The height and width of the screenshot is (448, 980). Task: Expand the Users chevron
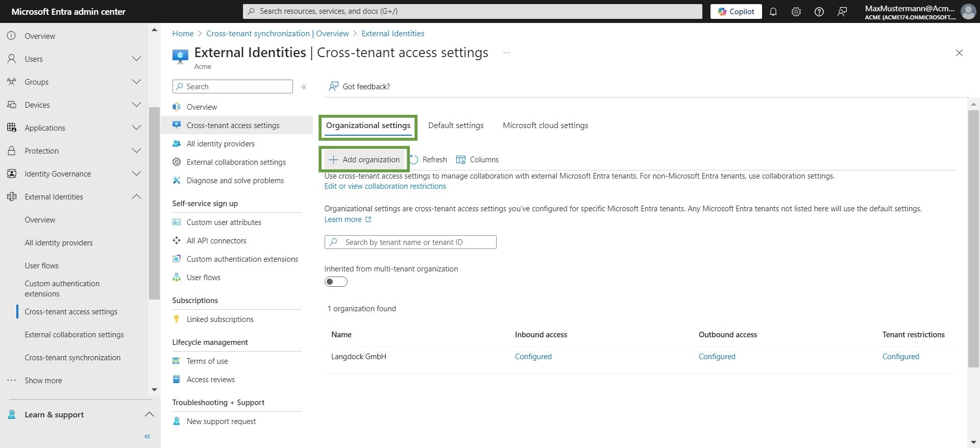[x=136, y=59]
